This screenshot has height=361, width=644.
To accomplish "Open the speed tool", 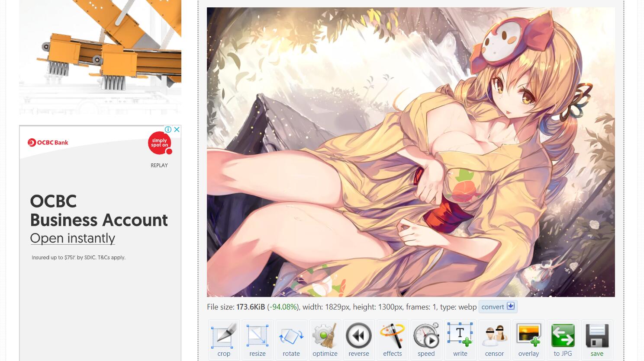I will [426, 340].
